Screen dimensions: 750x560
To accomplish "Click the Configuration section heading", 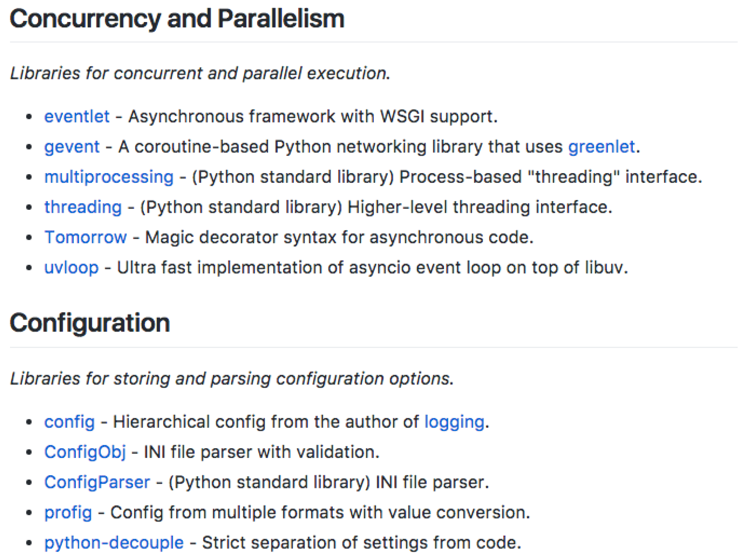I will 90,323.
